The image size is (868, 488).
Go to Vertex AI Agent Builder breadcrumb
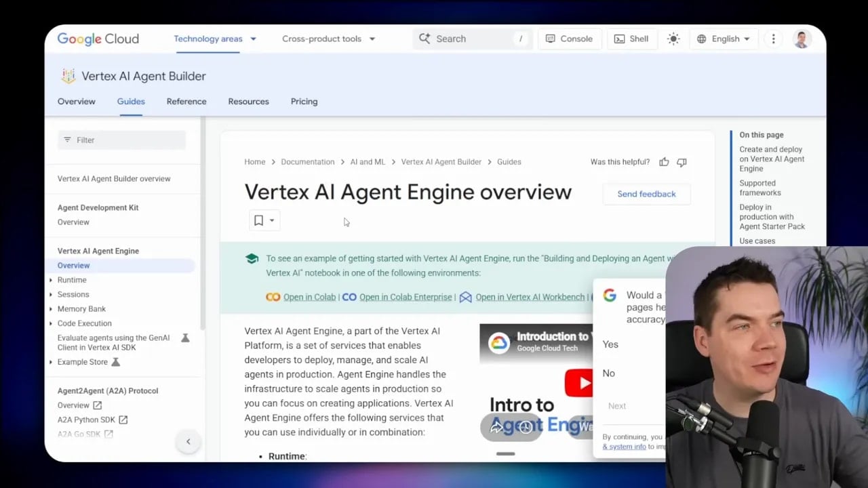pyautogui.click(x=441, y=162)
